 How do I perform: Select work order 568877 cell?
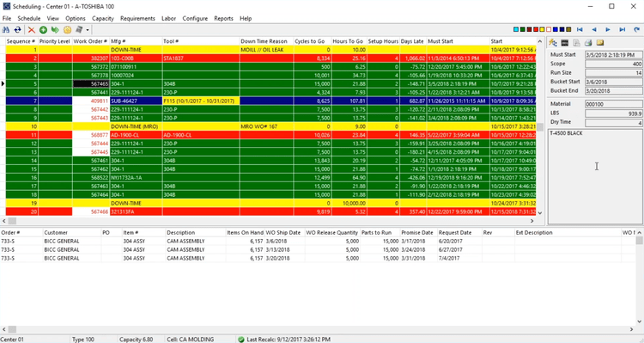tap(90, 135)
